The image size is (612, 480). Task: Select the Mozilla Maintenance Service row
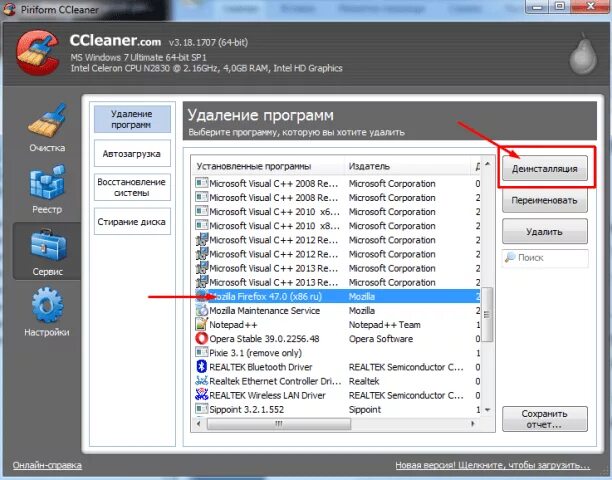coord(337,310)
